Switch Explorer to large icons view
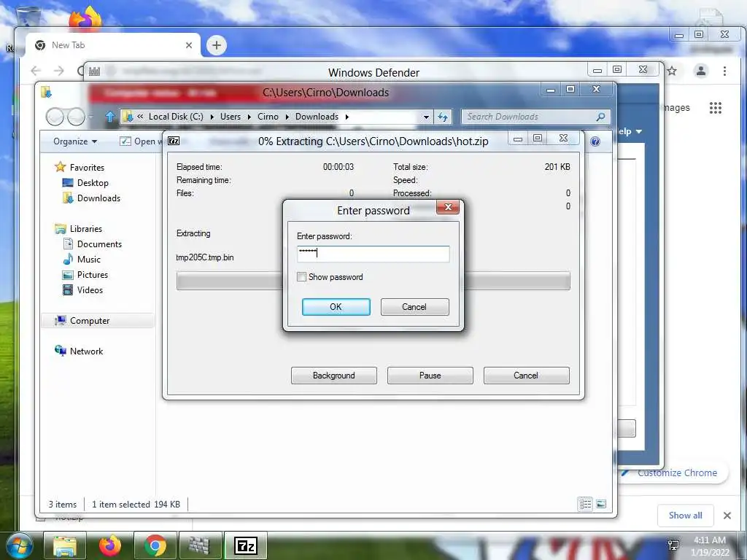The width and height of the screenshot is (747, 560). (601, 504)
